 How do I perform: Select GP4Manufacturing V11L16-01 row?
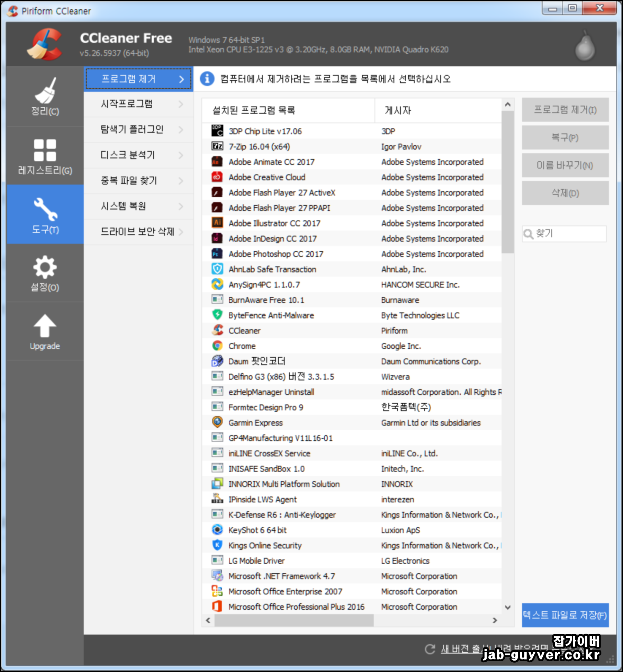[352, 438]
